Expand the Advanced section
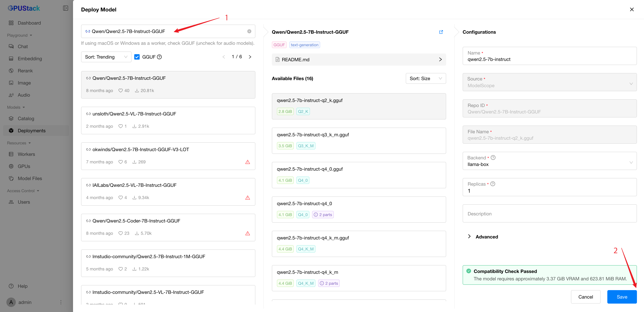Viewport: 644px width, 312px height. pyautogui.click(x=482, y=236)
